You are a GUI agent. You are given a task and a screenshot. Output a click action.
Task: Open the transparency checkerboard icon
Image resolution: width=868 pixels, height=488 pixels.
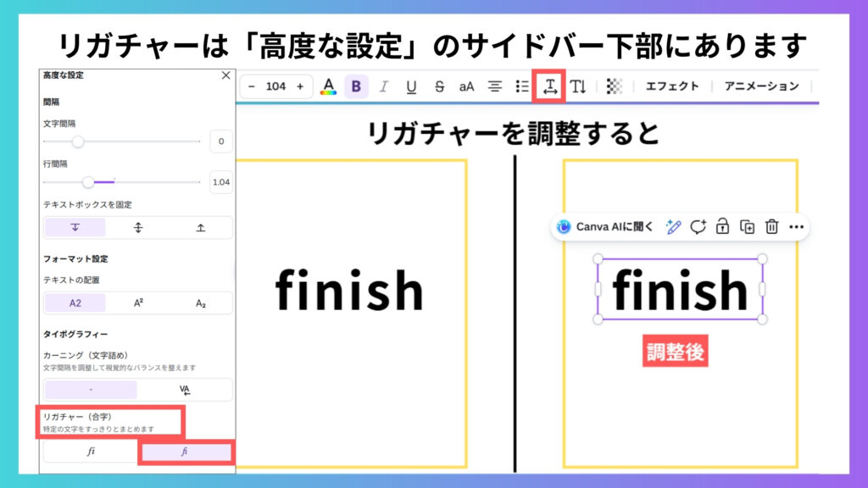pos(615,86)
